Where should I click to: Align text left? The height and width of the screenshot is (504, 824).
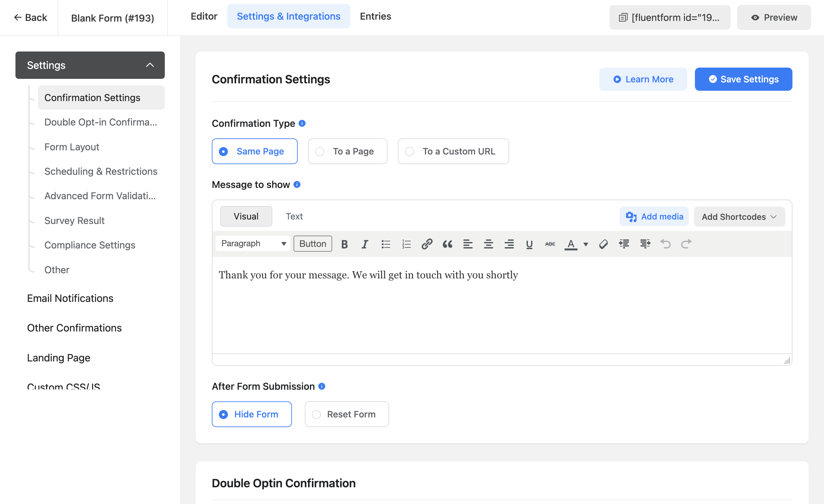(x=468, y=244)
